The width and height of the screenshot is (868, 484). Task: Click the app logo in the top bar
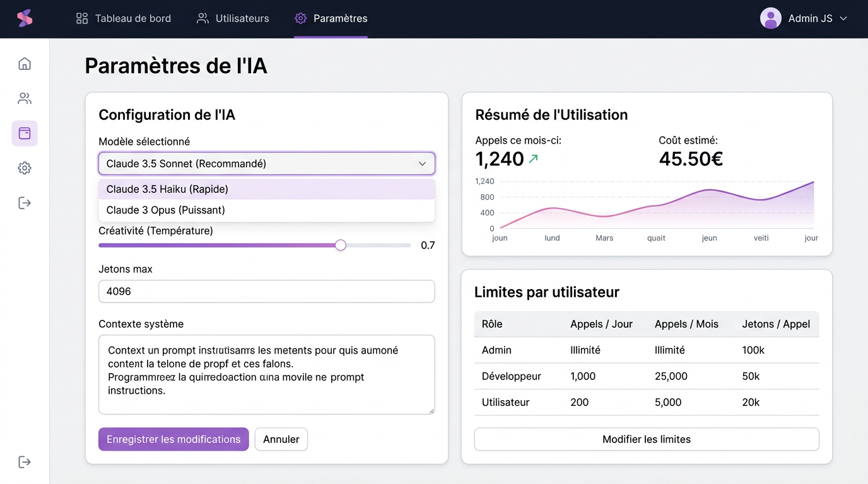[25, 18]
